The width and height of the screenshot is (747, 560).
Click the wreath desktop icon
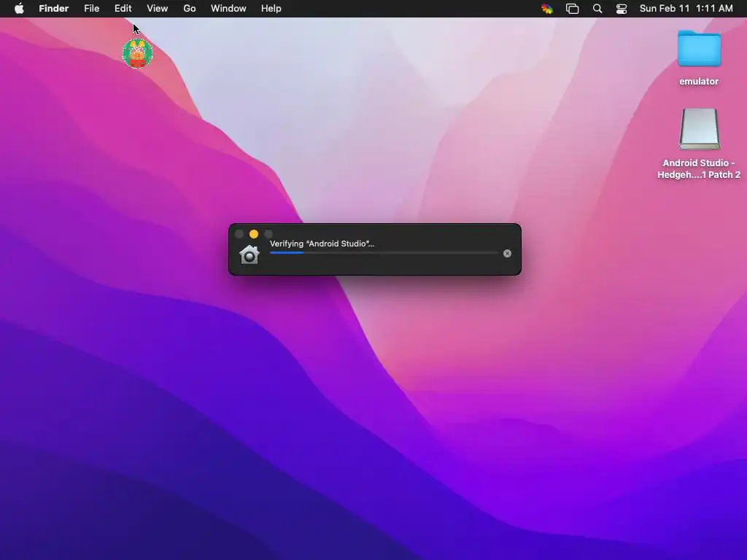pyautogui.click(x=138, y=54)
